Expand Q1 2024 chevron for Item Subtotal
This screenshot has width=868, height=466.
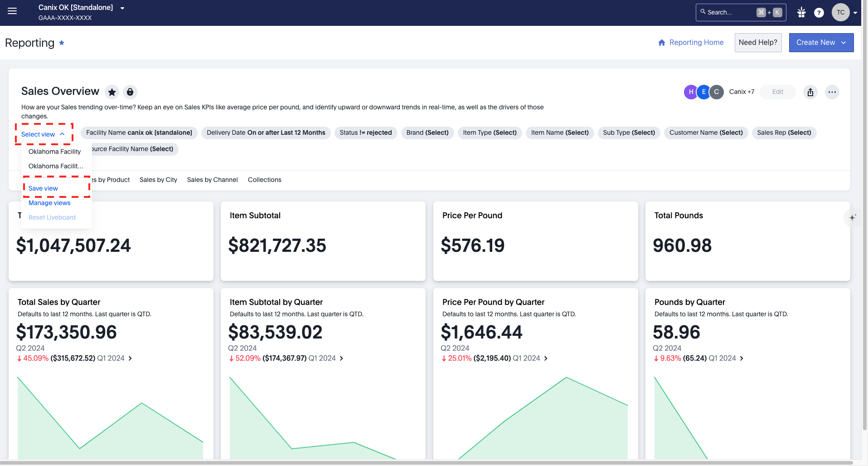[x=341, y=358]
